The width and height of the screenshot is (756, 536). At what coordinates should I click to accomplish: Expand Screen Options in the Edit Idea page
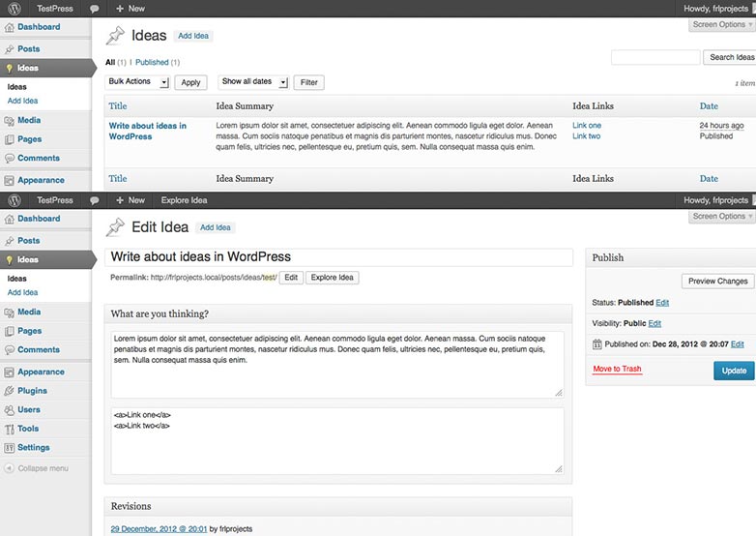click(722, 216)
